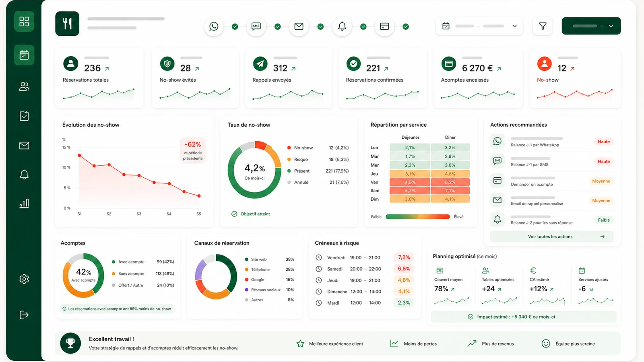
Task: Open the bar chart statistics icon in sidebar
Action: pos(24,203)
